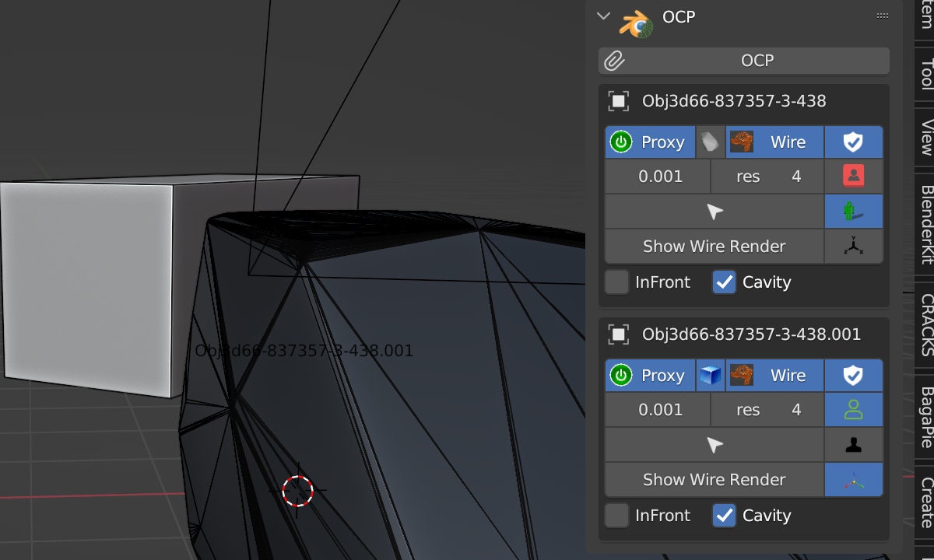Screen dimensions: 934x560
Task: Disable Cavity for the second object
Action: pyautogui.click(x=724, y=516)
